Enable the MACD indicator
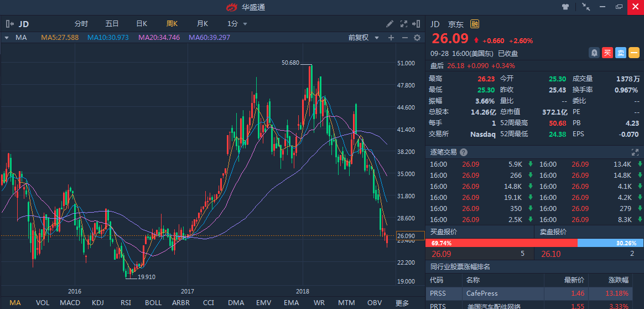Viewport: 644px width, 309px height. click(x=70, y=303)
